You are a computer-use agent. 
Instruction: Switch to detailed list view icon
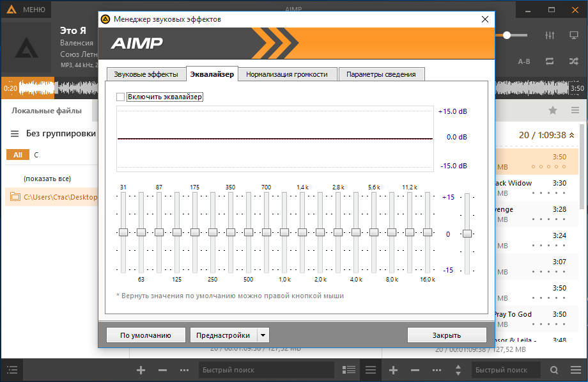tap(349, 370)
